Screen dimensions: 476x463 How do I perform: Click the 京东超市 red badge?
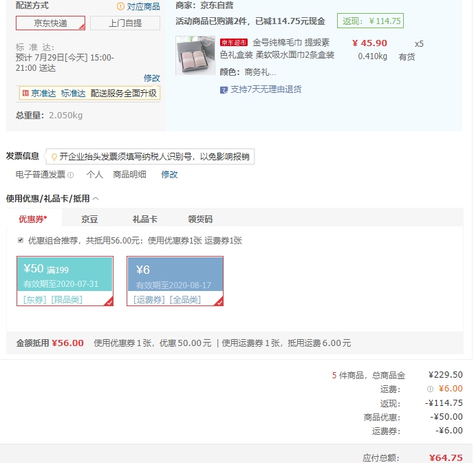point(234,43)
